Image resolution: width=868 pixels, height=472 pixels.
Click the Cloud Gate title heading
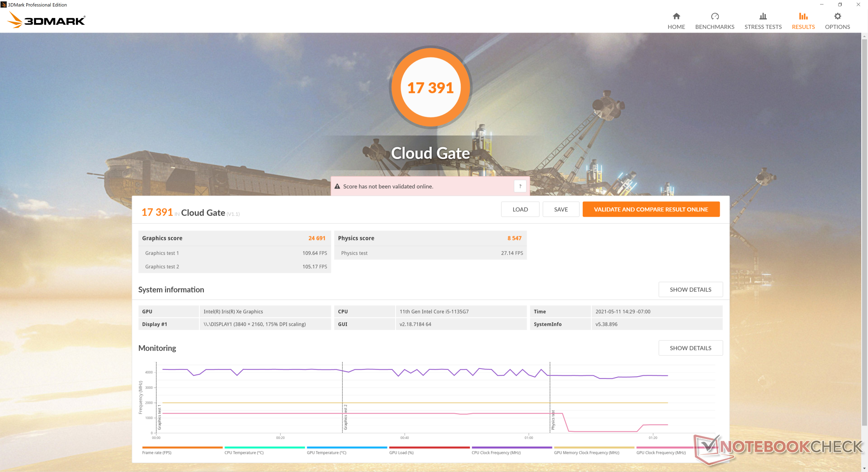[x=430, y=153]
